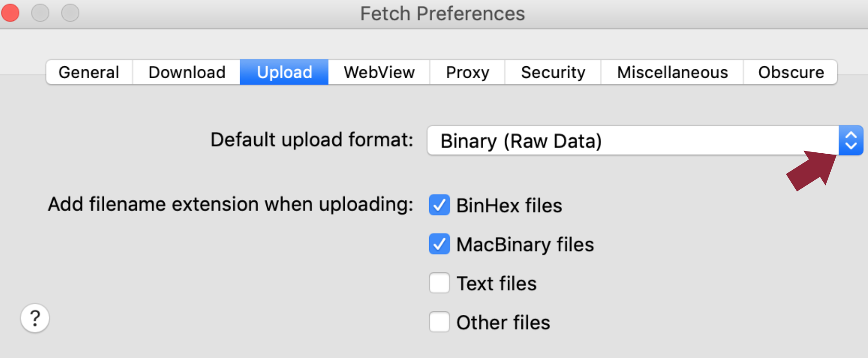Enable the Text files checkbox

pyautogui.click(x=439, y=283)
